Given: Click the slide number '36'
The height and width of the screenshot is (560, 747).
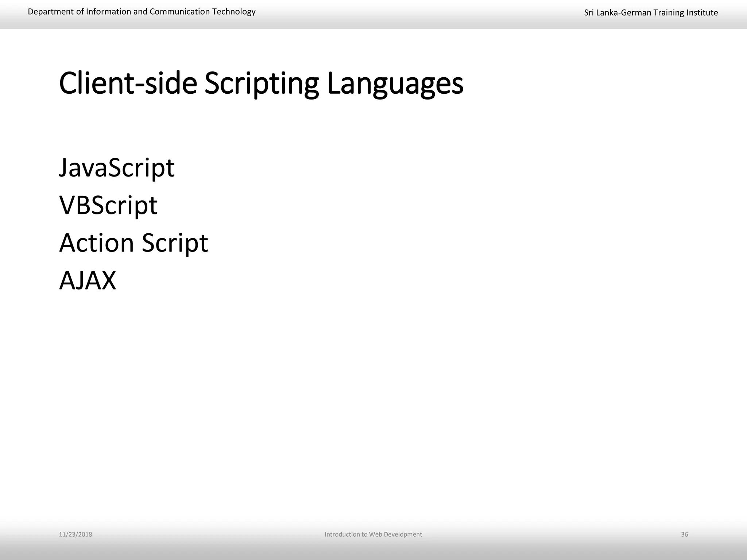Looking at the screenshot, I should (x=685, y=534).
